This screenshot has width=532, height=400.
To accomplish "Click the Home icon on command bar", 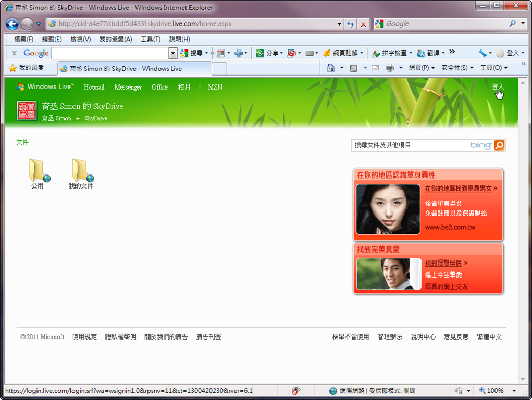I will click(x=330, y=68).
